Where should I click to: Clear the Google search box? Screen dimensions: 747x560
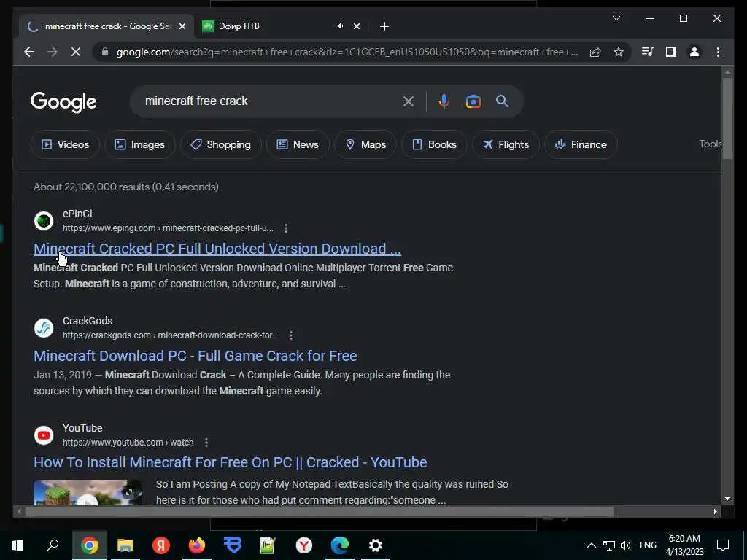pyautogui.click(x=409, y=101)
